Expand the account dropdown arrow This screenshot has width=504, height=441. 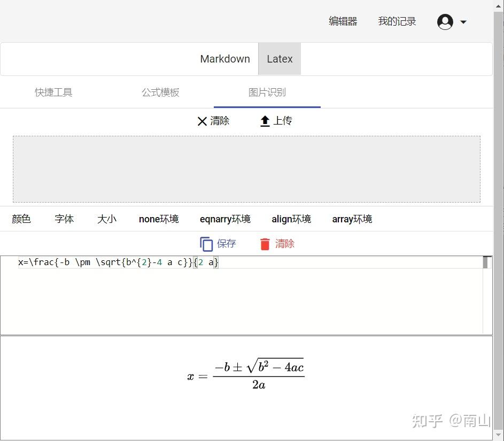pyautogui.click(x=463, y=22)
